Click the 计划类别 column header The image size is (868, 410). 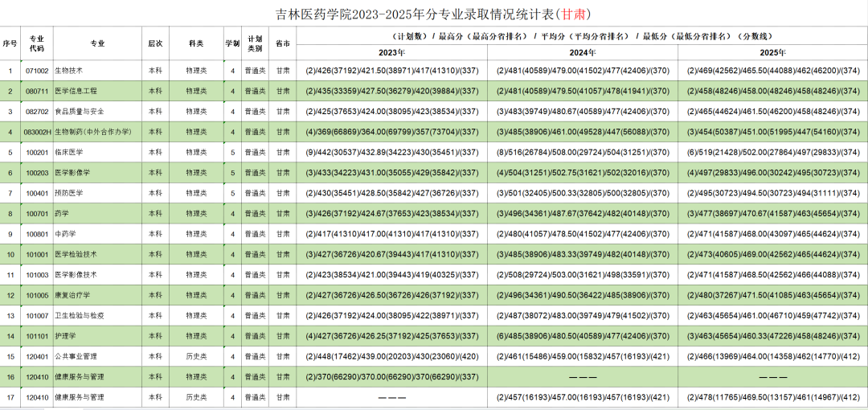click(x=256, y=43)
